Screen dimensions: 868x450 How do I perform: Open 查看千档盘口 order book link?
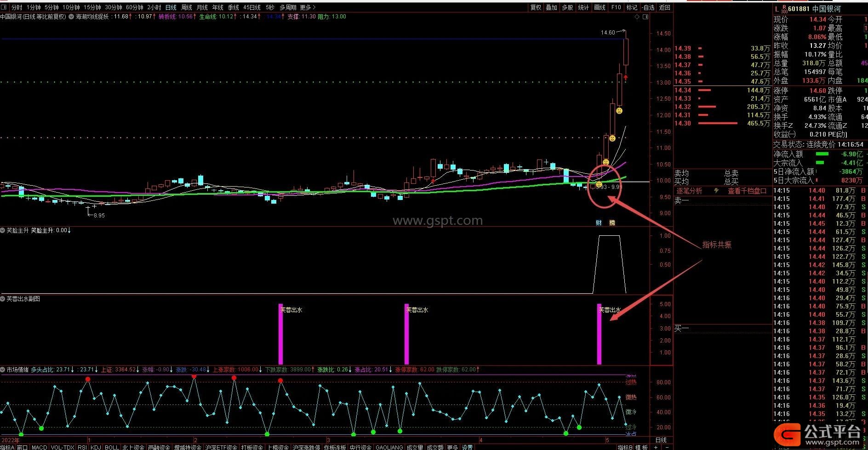(747, 191)
